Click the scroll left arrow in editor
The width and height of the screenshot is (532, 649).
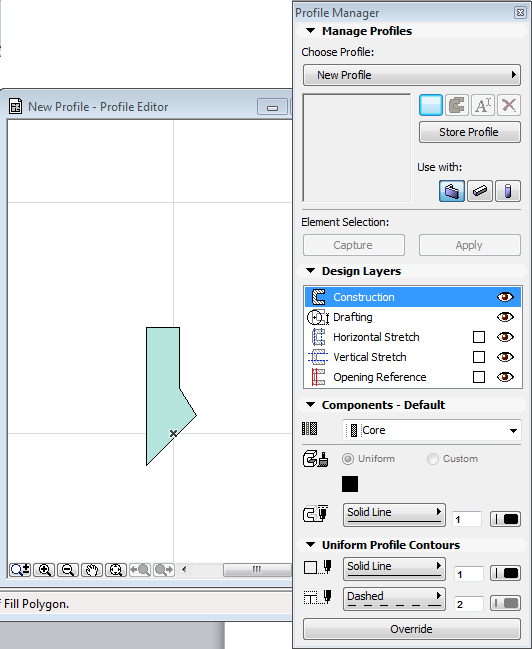point(184,570)
